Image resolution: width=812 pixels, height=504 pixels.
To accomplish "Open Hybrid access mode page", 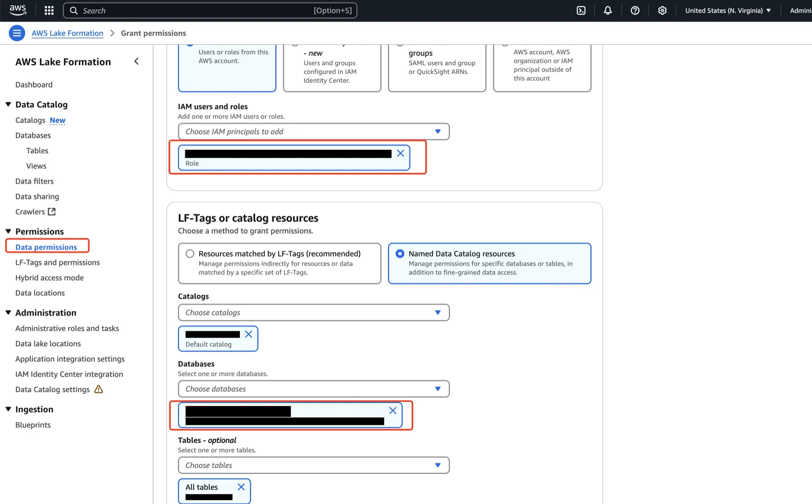I will click(49, 277).
